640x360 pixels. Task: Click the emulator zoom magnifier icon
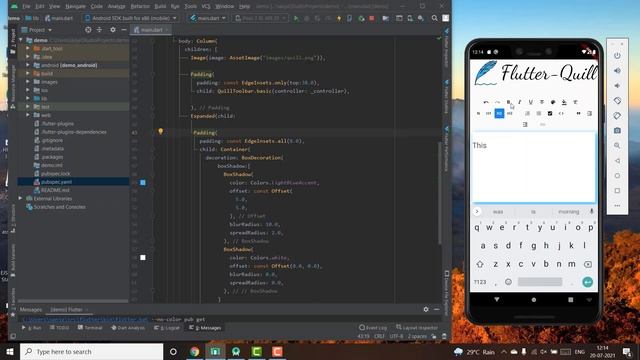[x=617, y=146]
